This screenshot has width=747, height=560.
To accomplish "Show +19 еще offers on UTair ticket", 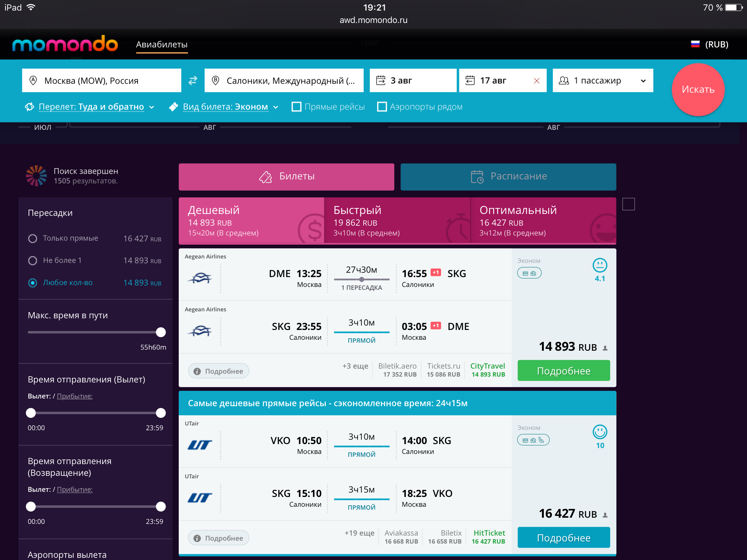I will 360,533.
